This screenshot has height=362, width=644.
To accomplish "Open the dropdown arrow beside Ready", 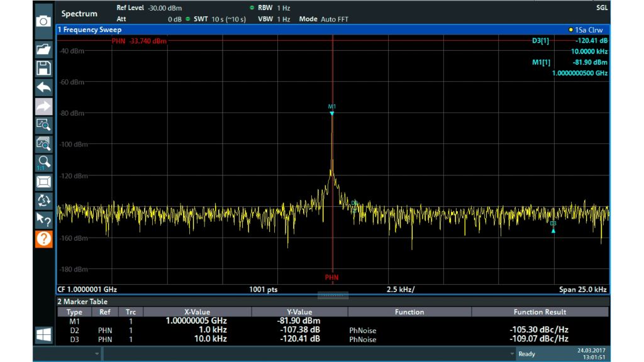I will click(x=513, y=354).
